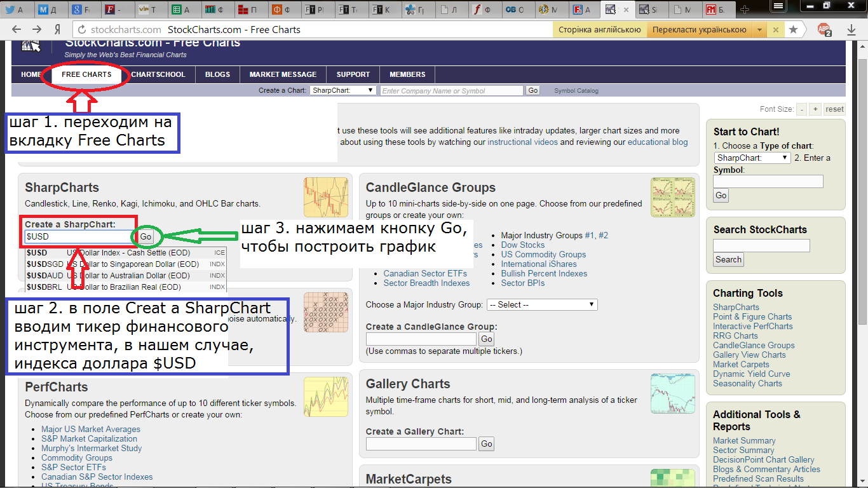
Task: Reset the page font size
Action: [834, 109]
